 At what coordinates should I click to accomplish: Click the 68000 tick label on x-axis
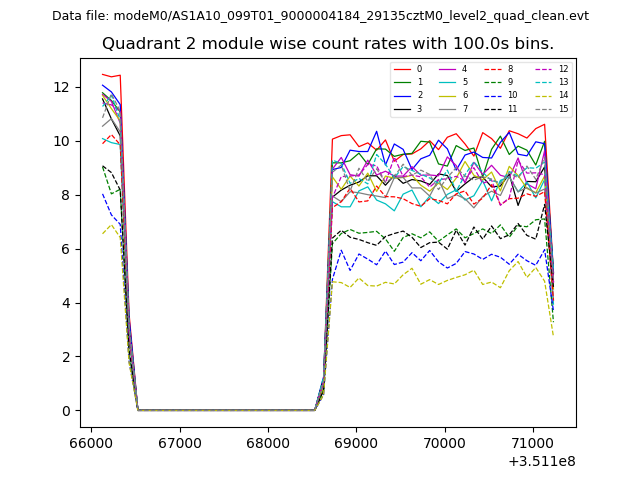coord(268,443)
